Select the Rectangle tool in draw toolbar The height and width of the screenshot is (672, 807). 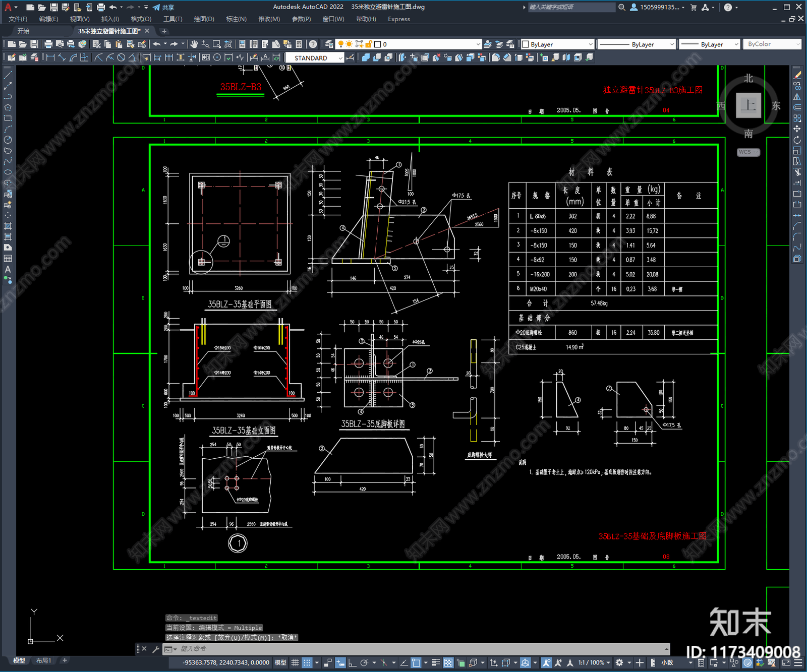(x=8, y=118)
